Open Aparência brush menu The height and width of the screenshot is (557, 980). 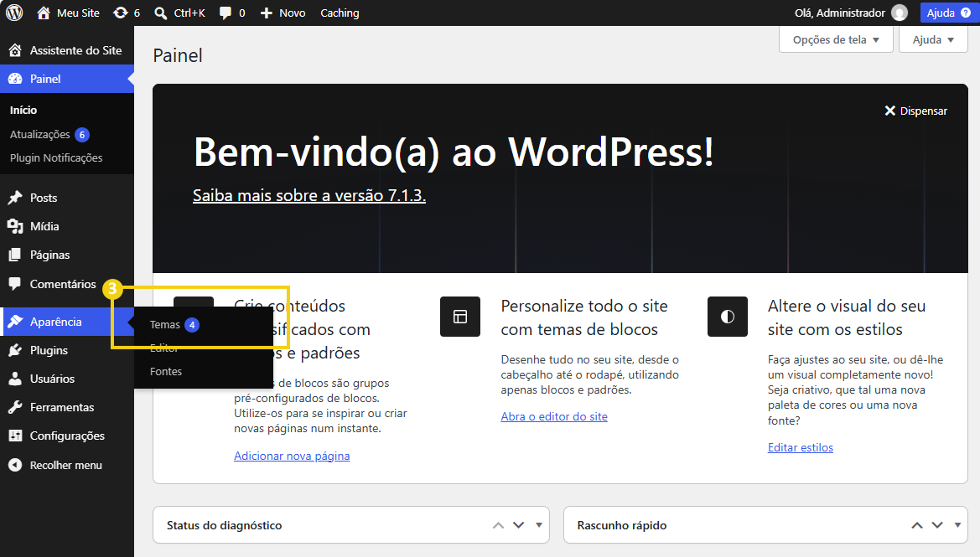click(67, 322)
